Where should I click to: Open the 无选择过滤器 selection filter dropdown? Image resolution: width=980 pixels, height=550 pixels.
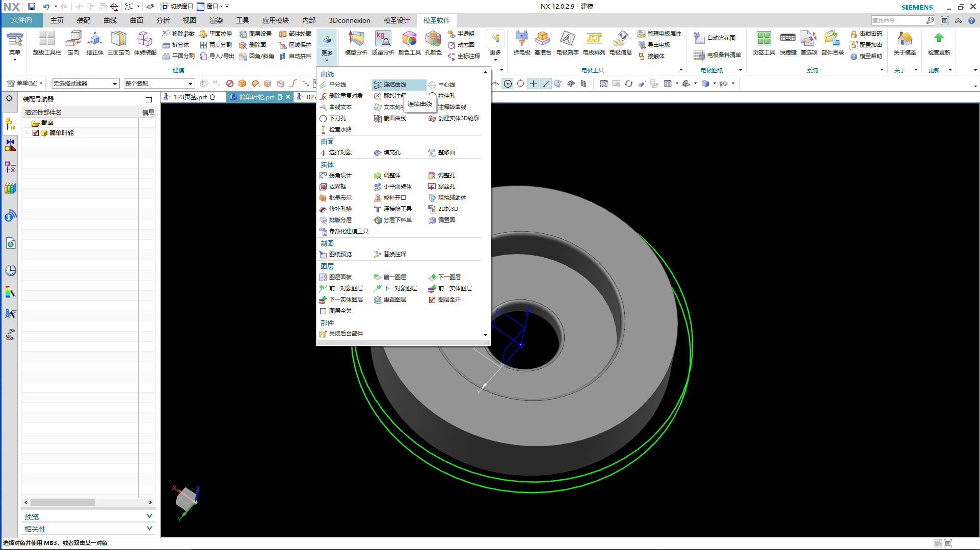click(85, 84)
